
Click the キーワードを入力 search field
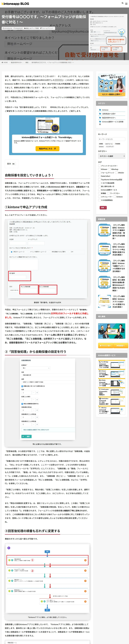tap(111, 139)
